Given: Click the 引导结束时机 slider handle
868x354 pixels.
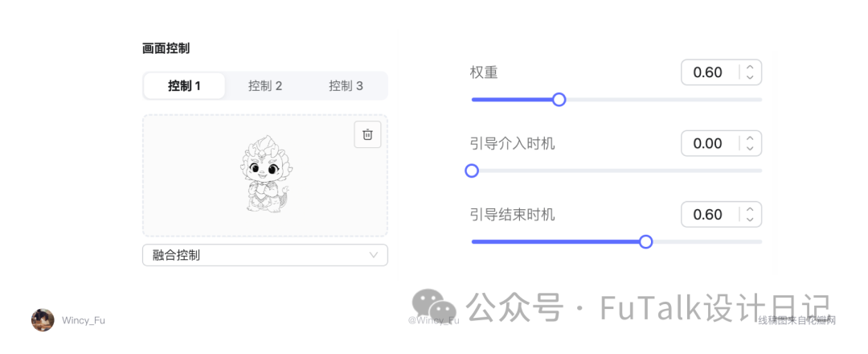Looking at the screenshot, I should point(646,241).
